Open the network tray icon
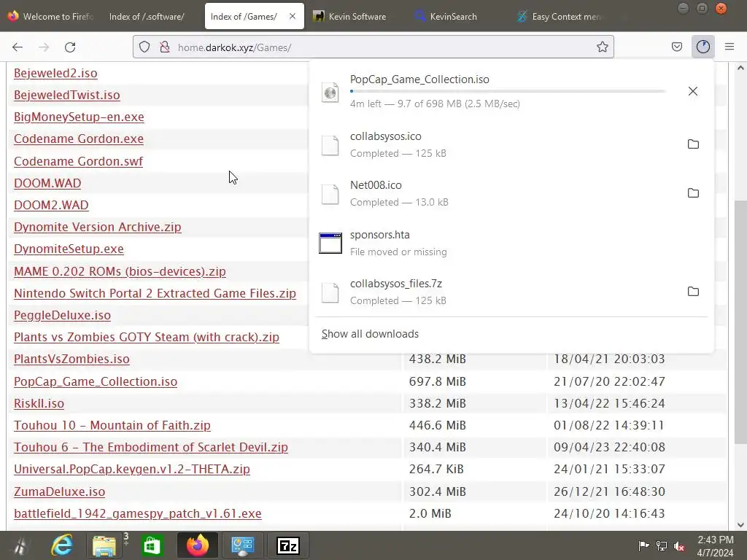The image size is (747, 560). [662, 546]
